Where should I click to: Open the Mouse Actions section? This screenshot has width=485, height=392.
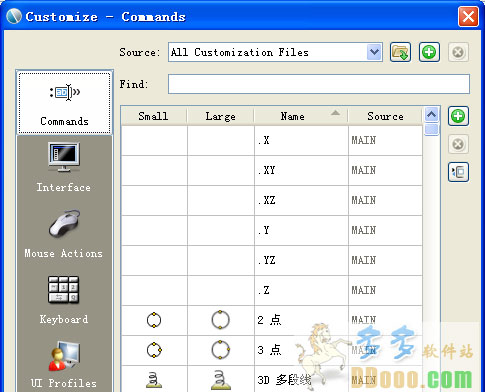click(64, 234)
